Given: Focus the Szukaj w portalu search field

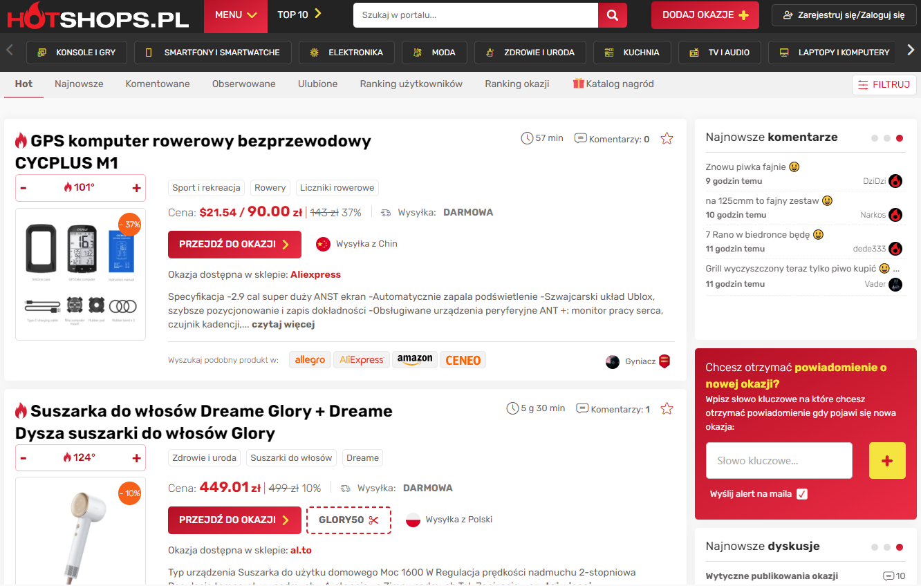Looking at the screenshot, I should (x=476, y=15).
